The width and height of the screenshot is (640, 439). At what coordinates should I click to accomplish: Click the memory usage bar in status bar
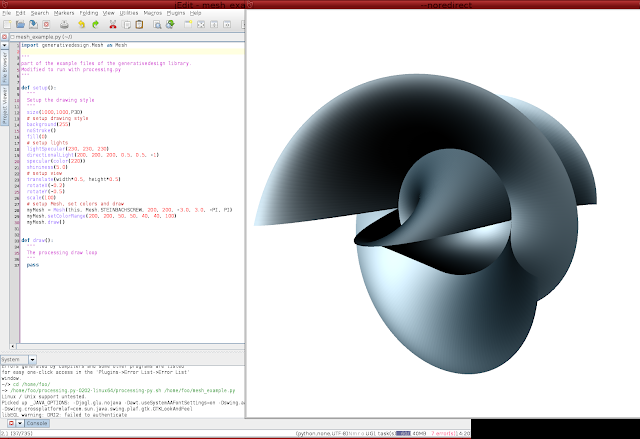[x=411, y=433]
